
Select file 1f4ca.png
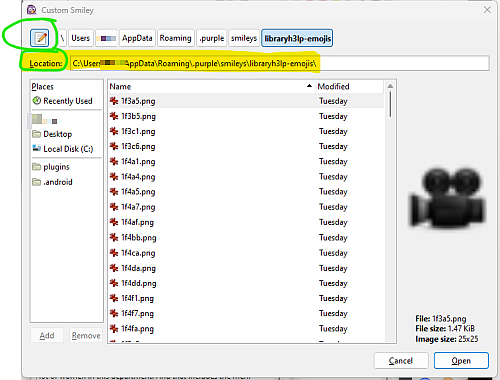point(246,253)
